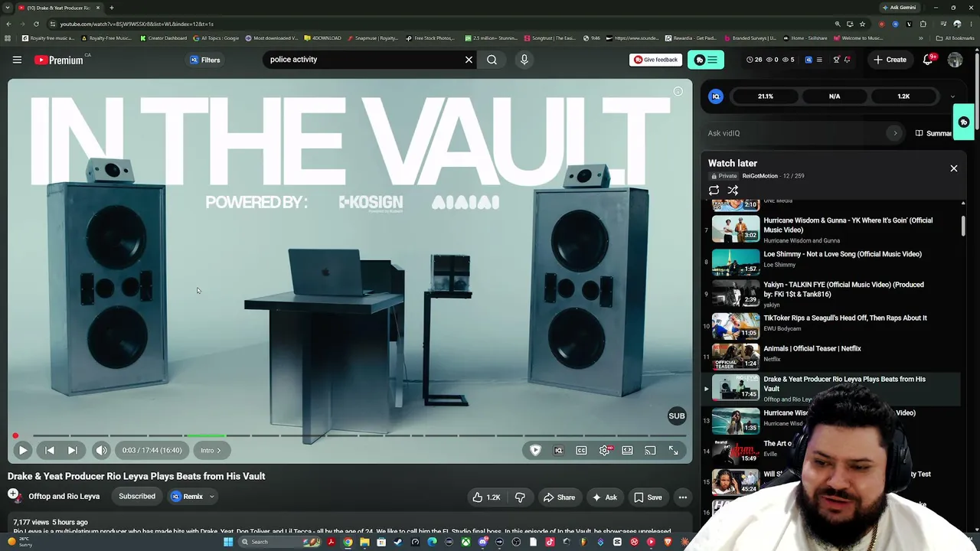Click the SUB watermark button on video
980x551 pixels.
(677, 416)
